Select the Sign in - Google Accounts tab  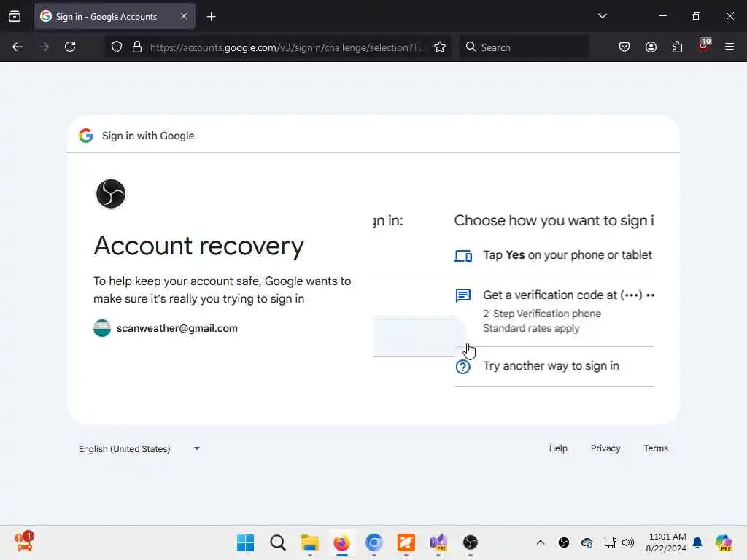click(x=115, y=17)
